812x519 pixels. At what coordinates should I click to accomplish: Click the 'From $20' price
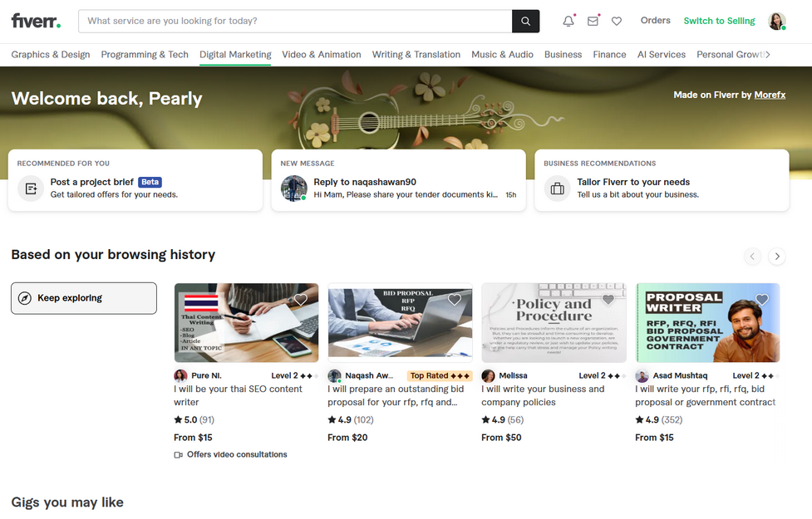[x=347, y=438]
